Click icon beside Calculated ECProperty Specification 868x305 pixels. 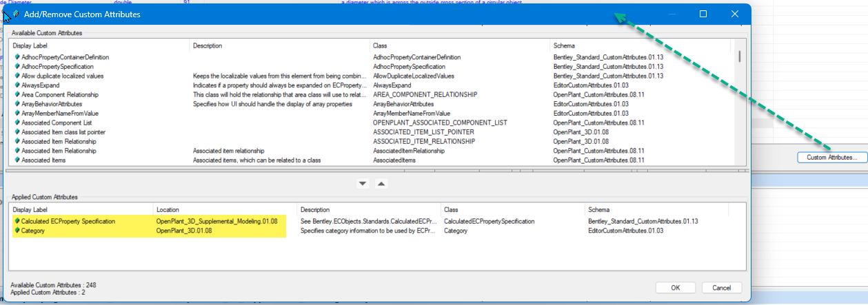click(x=17, y=222)
